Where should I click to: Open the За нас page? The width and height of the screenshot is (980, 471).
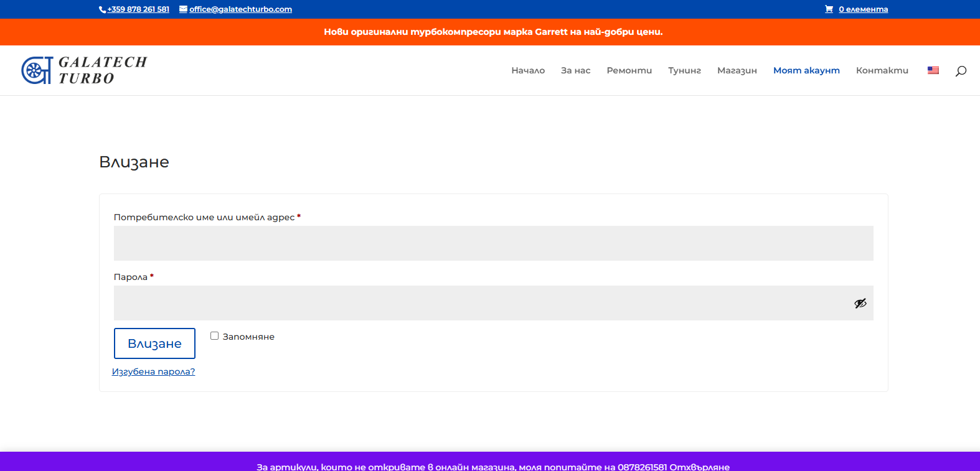coord(575,70)
